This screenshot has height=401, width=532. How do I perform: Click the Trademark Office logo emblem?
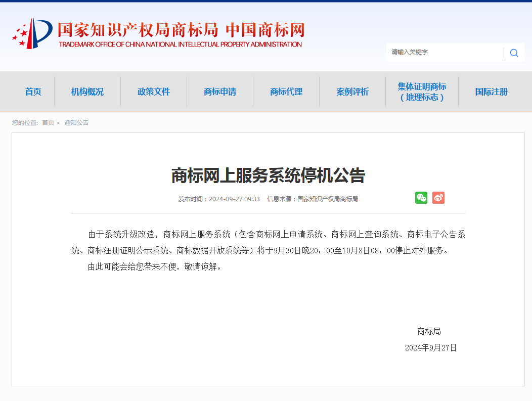[x=32, y=33]
